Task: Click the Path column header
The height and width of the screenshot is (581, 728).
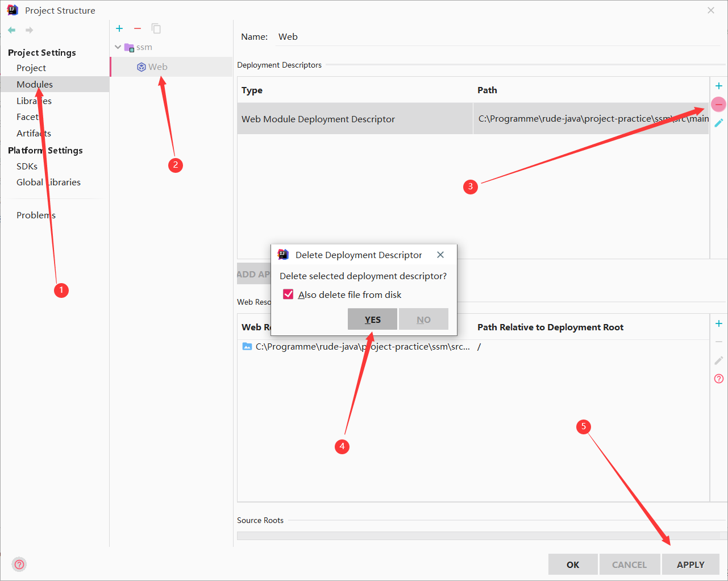Action: (487, 90)
